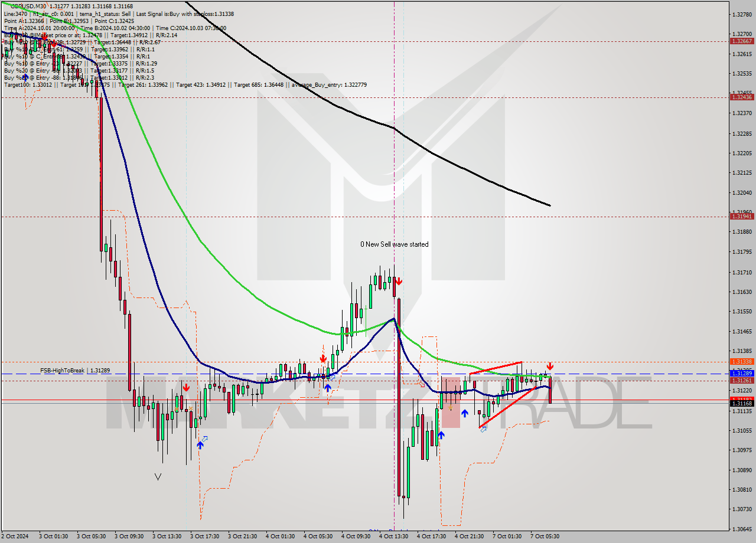Screen dimensions: 756x543
Task: Click the 'Target 685: 1.36448' text
Action: coord(259,85)
